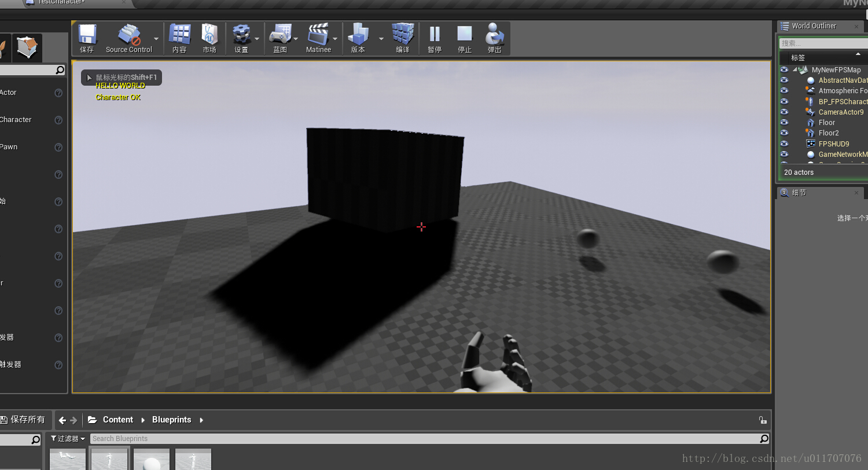The image size is (868, 470).
Task: Click the help icon beside Character
Action: click(x=58, y=120)
